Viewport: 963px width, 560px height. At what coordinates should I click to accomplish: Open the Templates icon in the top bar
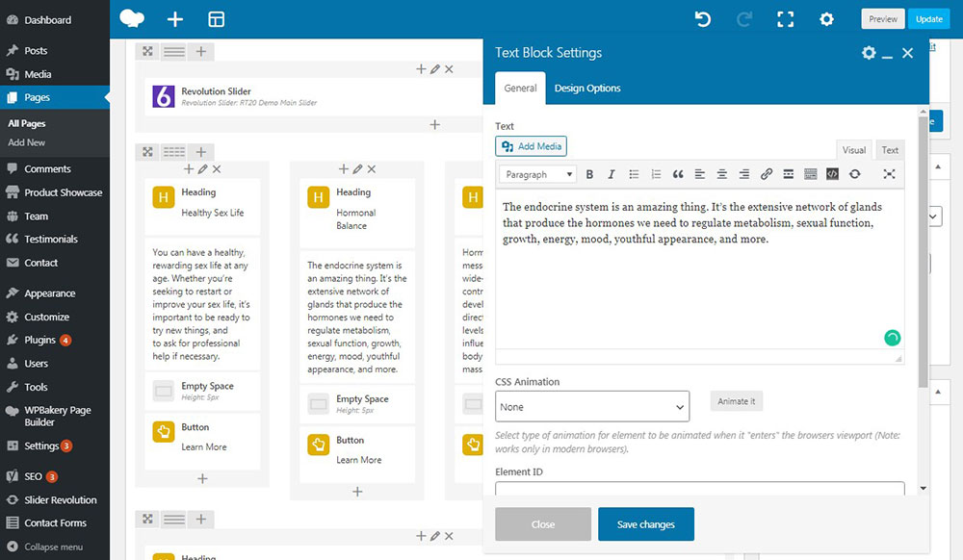[217, 19]
